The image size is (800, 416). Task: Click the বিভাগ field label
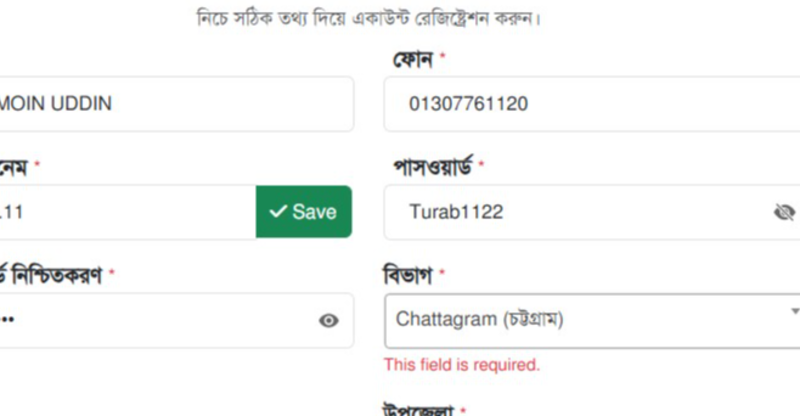(410, 273)
